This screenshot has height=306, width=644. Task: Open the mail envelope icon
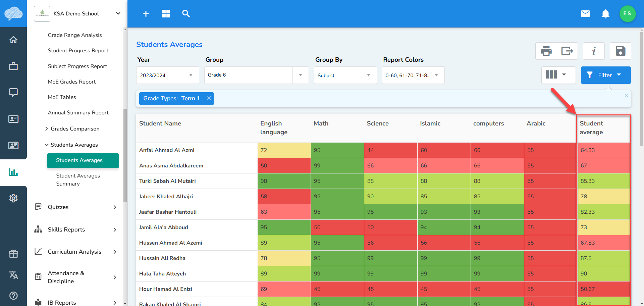coord(585,14)
